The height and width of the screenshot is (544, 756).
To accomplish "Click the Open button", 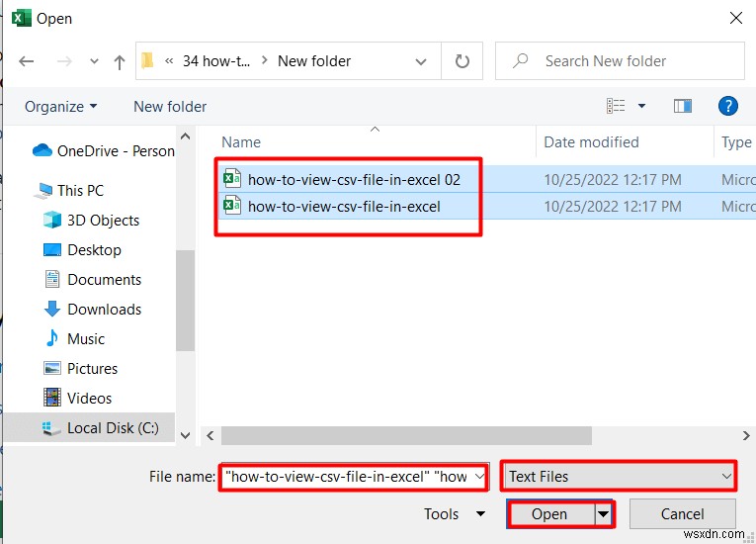I will point(551,514).
